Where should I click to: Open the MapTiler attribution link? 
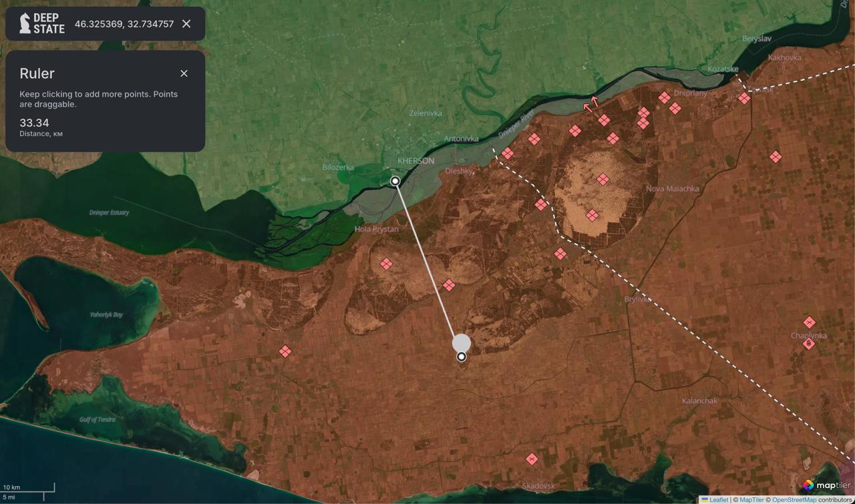coord(752,499)
